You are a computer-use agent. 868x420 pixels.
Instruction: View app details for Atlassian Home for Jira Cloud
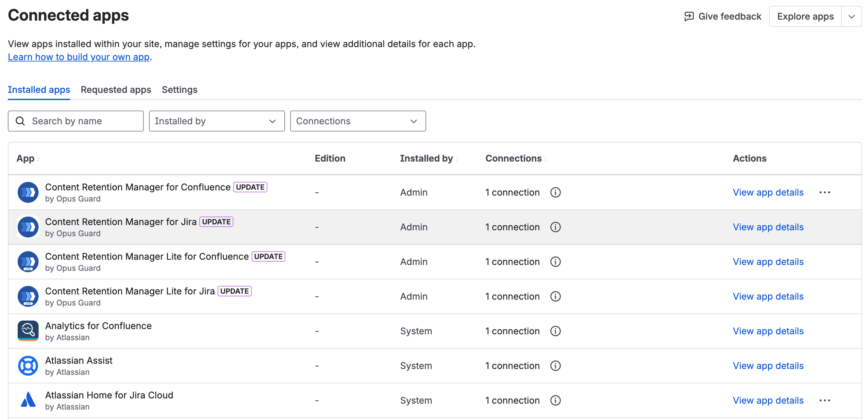[768, 400]
